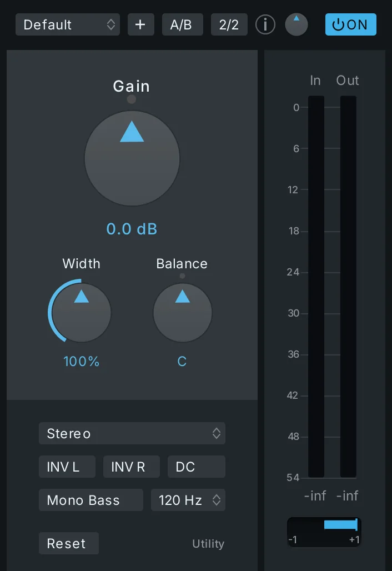Click the In meter label
The width and height of the screenshot is (392, 571).
point(315,81)
